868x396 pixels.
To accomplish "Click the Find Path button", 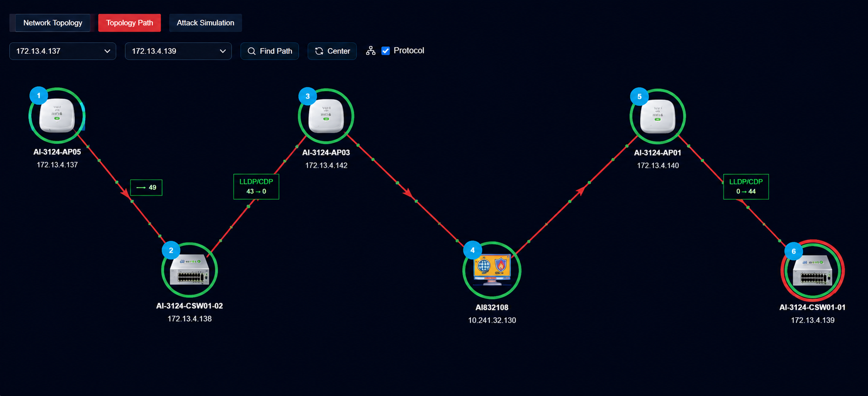I will tap(270, 51).
